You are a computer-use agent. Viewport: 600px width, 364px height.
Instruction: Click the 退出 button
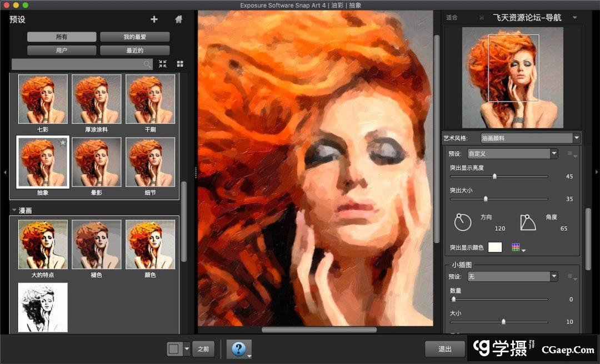(444, 349)
